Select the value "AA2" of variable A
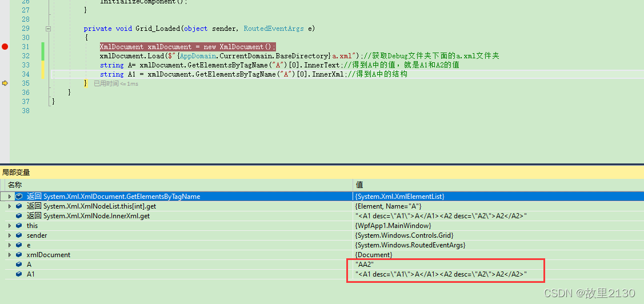644x304 pixels. [x=365, y=265]
